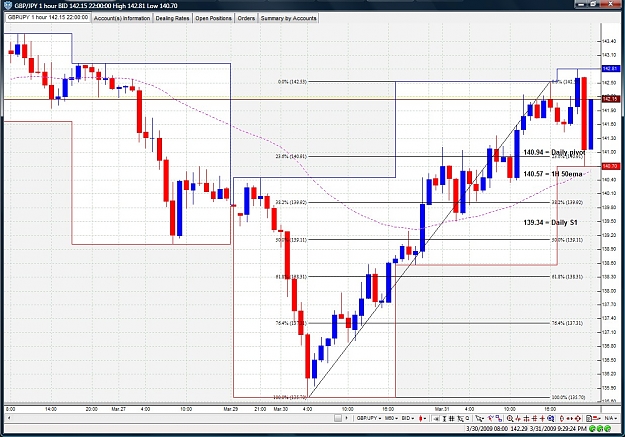Click the blue connected squares icon
Screen dimensions: 625x437
coord(499,418)
